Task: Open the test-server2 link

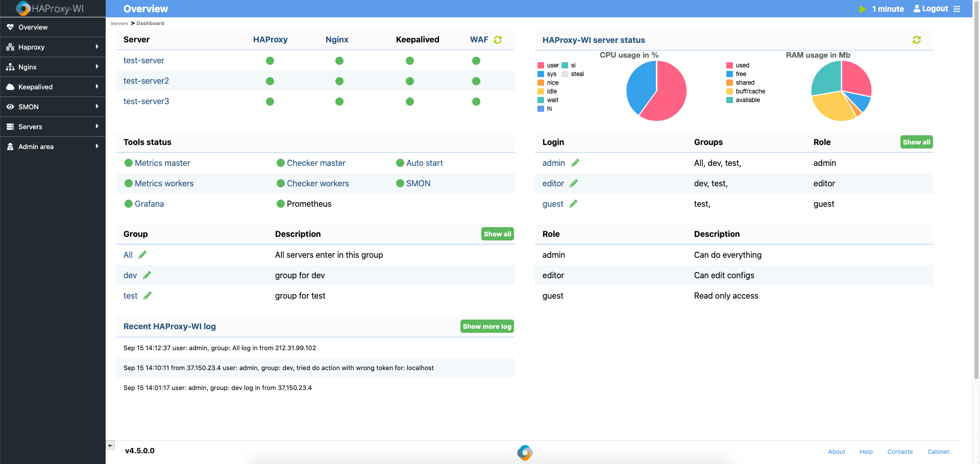Action: [x=146, y=81]
